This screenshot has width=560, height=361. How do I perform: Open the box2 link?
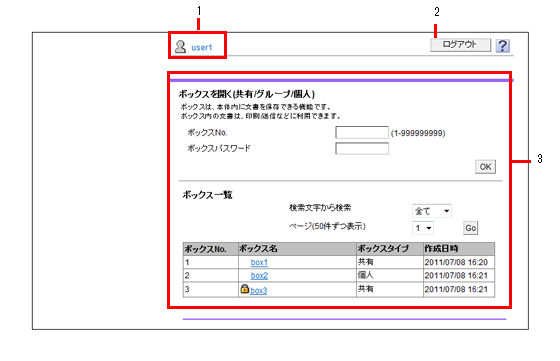pyautogui.click(x=259, y=276)
